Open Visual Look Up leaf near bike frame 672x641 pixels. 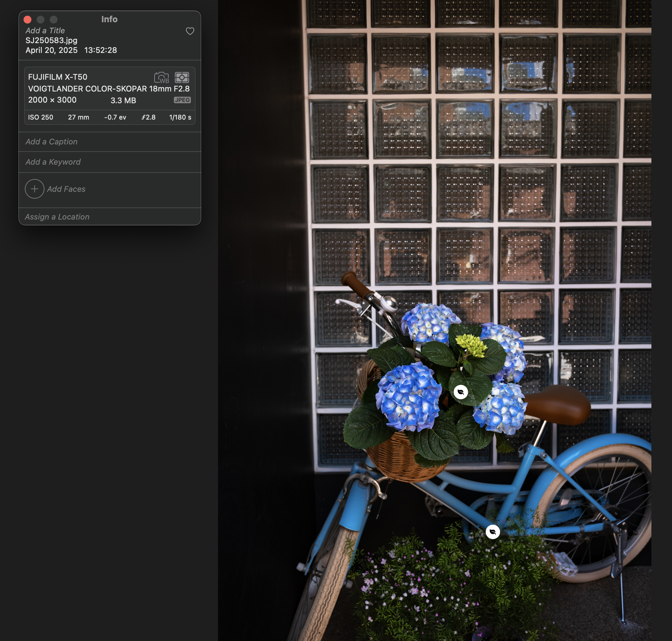click(x=493, y=532)
